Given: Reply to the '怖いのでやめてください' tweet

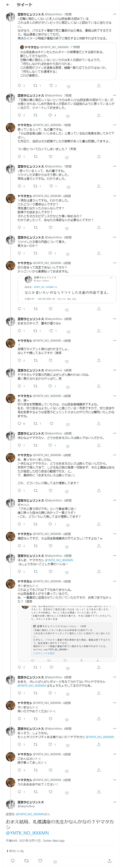Looking at the screenshot, I should [20, 718].
